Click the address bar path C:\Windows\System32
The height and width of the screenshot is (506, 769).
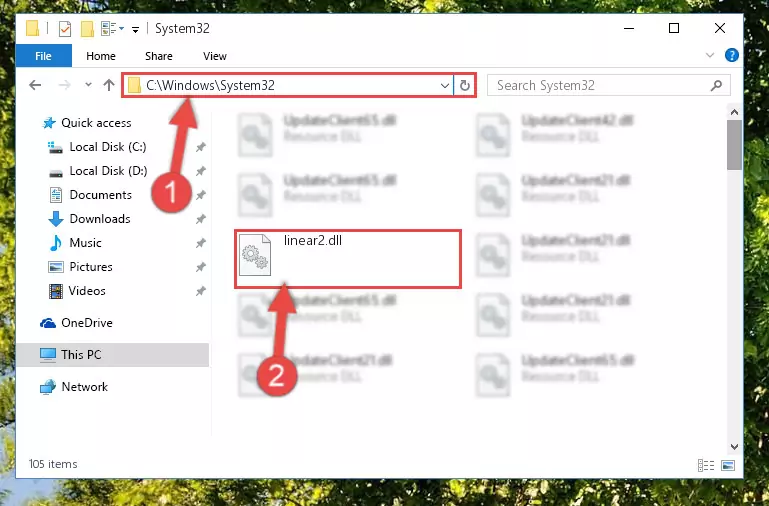point(210,85)
